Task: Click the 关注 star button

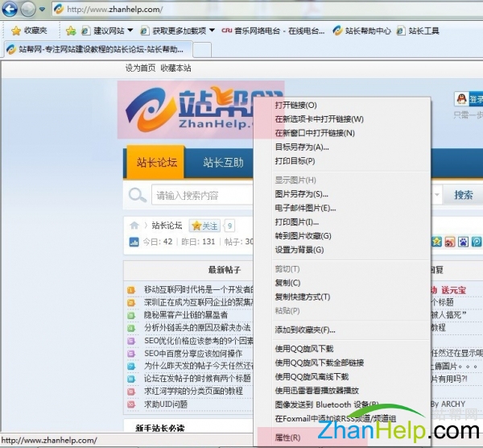Action: 204,226
